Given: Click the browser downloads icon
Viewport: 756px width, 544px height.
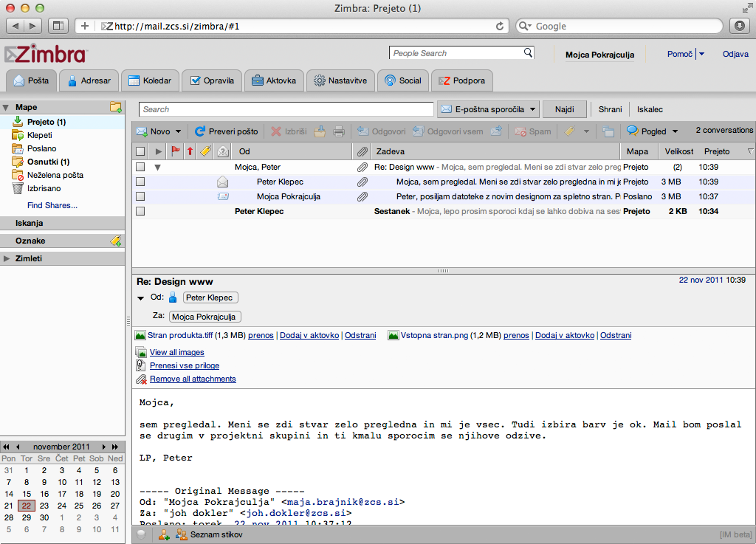Looking at the screenshot, I should [740, 26].
